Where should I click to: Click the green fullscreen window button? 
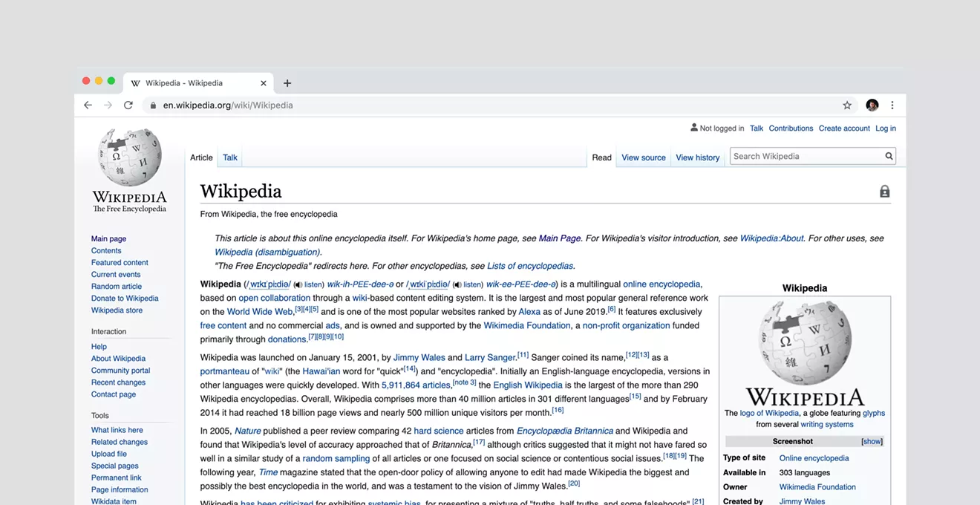[111, 81]
